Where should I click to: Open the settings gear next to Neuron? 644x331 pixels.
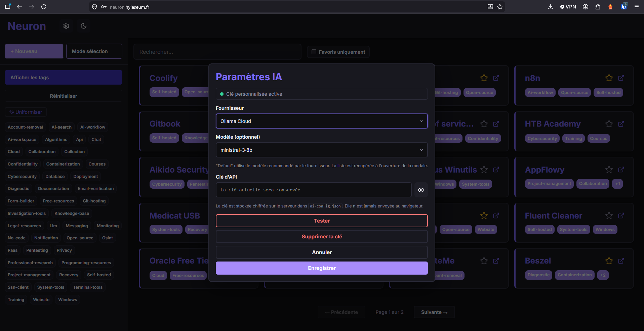pos(66,26)
